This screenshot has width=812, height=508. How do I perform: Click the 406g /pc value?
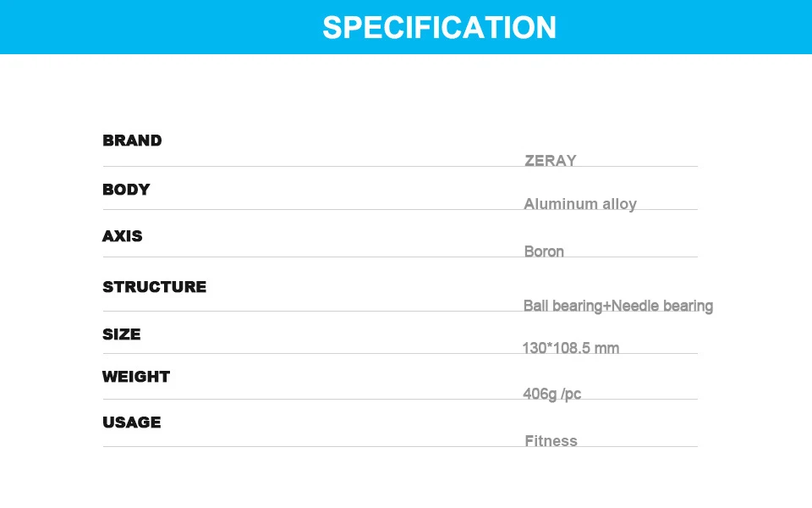coord(552,394)
